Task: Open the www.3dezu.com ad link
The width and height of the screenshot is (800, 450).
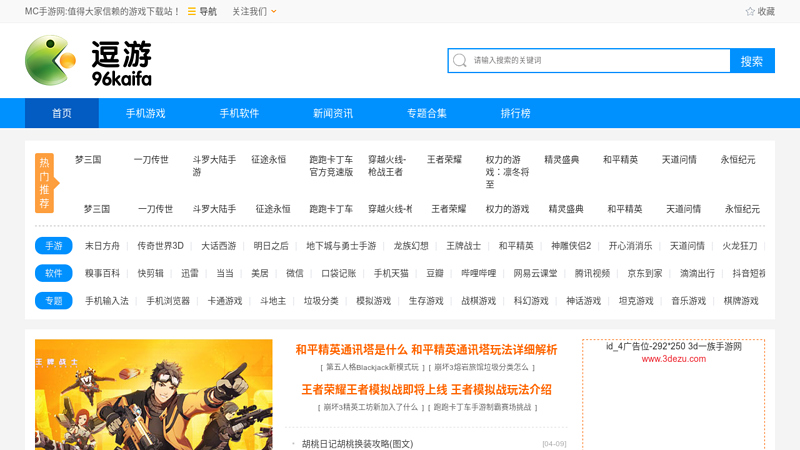Action: pos(673,359)
